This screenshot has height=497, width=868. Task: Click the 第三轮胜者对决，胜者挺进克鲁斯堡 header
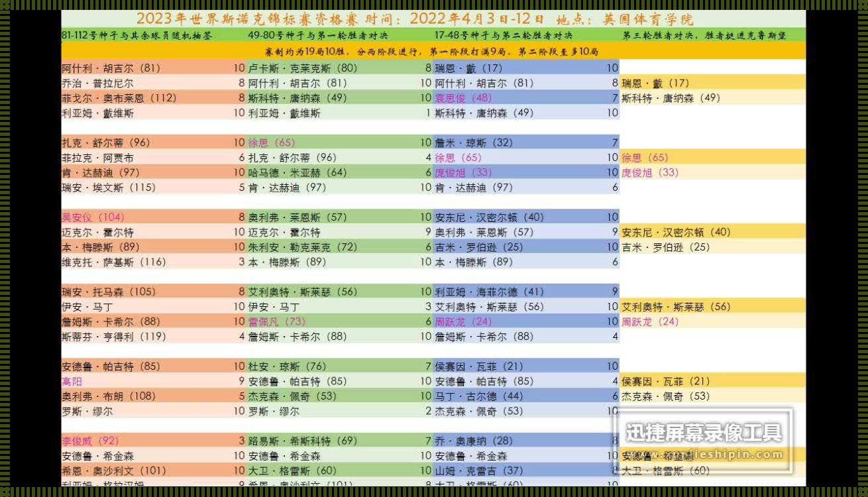click(704, 36)
